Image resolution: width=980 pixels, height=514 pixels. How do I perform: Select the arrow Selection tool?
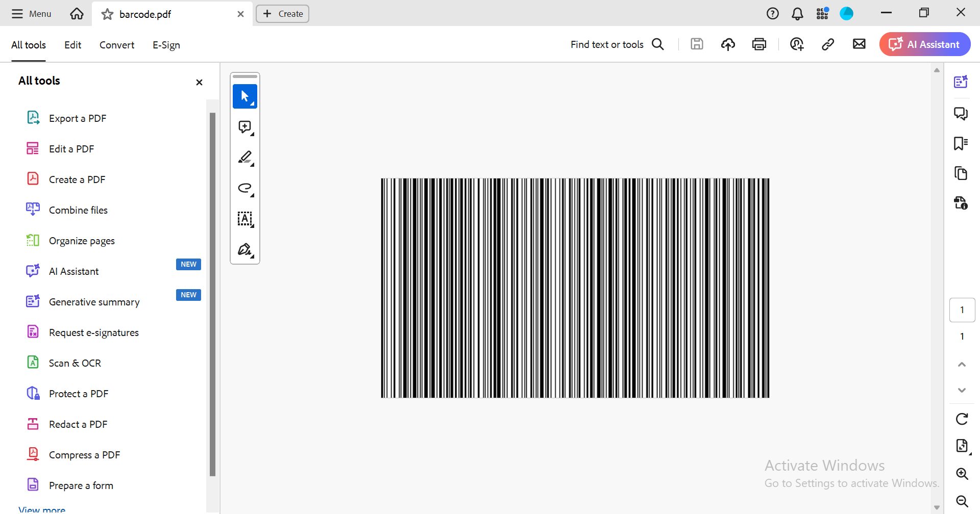pos(245,96)
